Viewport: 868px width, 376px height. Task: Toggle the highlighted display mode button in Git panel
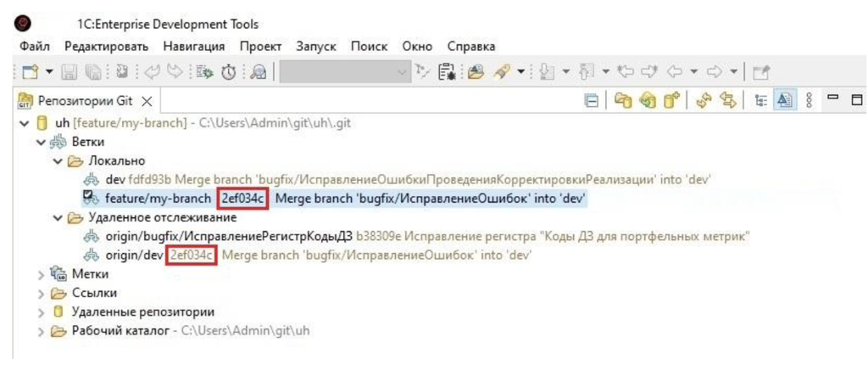(x=784, y=101)
